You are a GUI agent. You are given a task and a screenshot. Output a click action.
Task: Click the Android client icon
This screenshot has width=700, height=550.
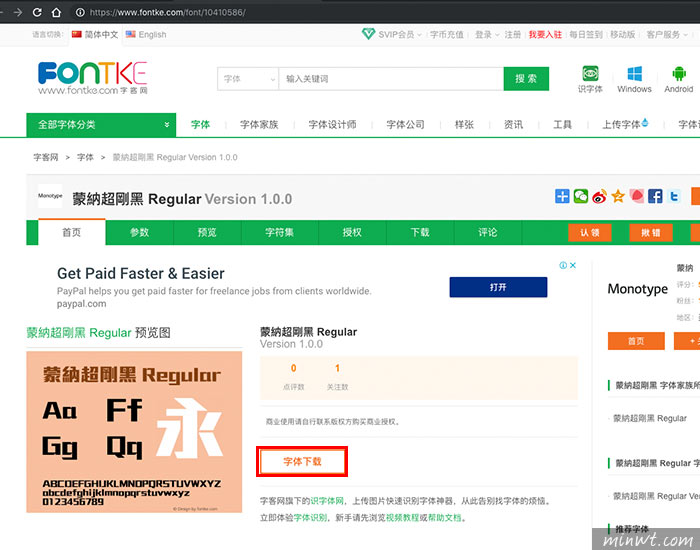tap(679, 79)
